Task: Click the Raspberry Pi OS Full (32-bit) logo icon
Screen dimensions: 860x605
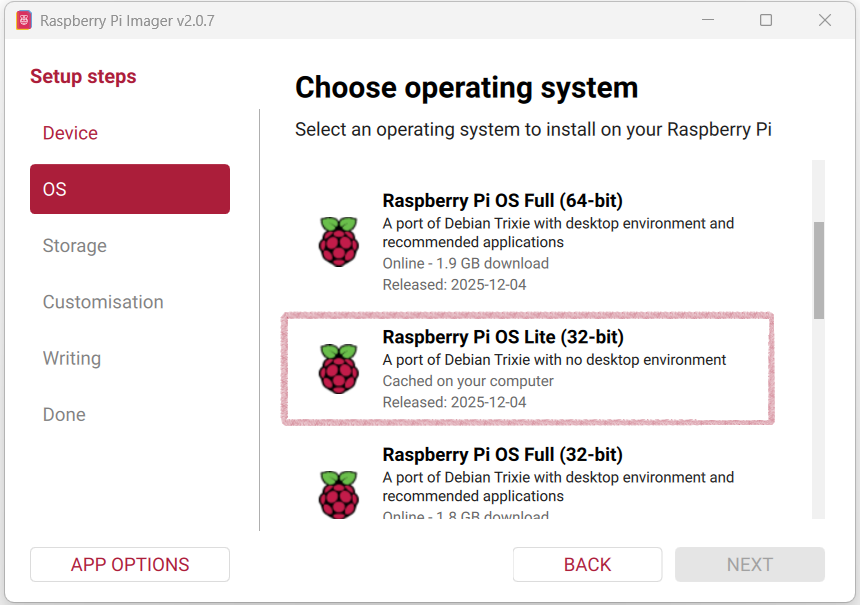Action: coord(338,493)
